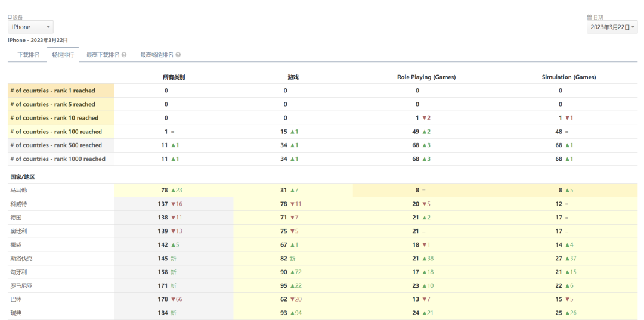Select the Simulation (Games) column header
The height and width of the screenshot is (320, 644).
point(568,77)
